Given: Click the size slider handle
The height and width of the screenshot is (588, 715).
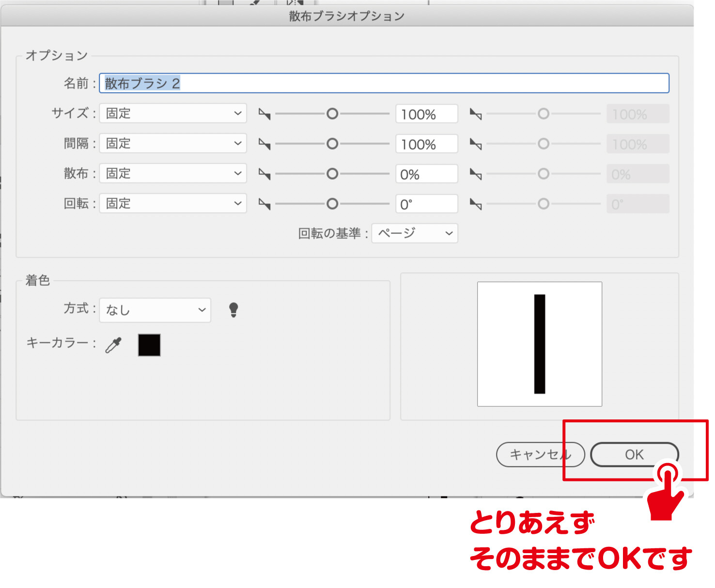Looking at the screenshot, I should pos(332,114).
